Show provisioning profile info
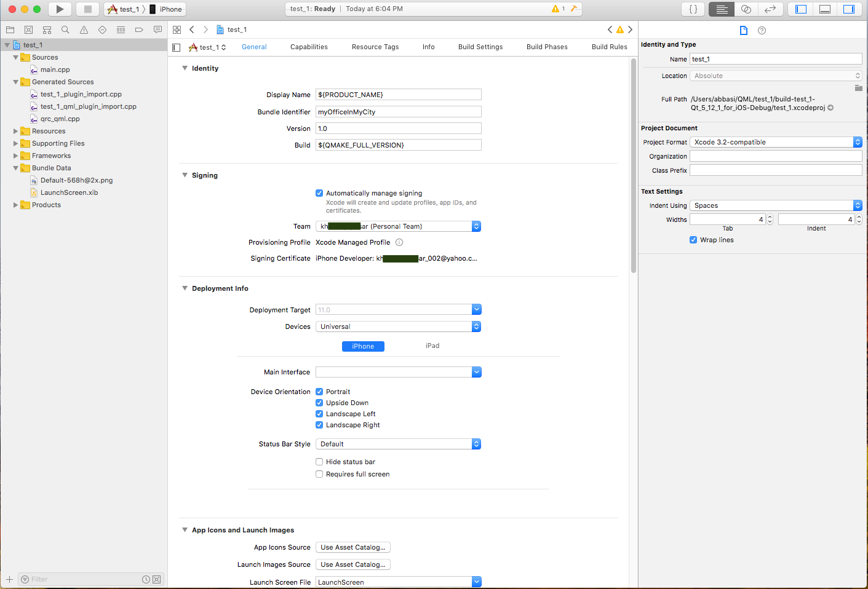 pos(399,242)
